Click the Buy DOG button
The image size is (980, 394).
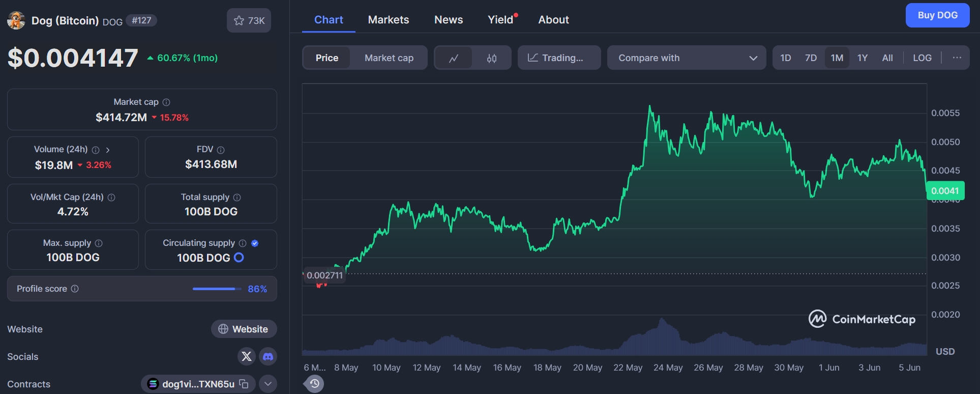pos(937,15)
